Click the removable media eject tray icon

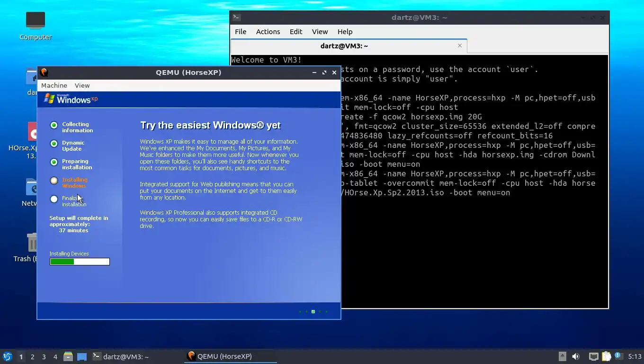[x=562, y=356]
